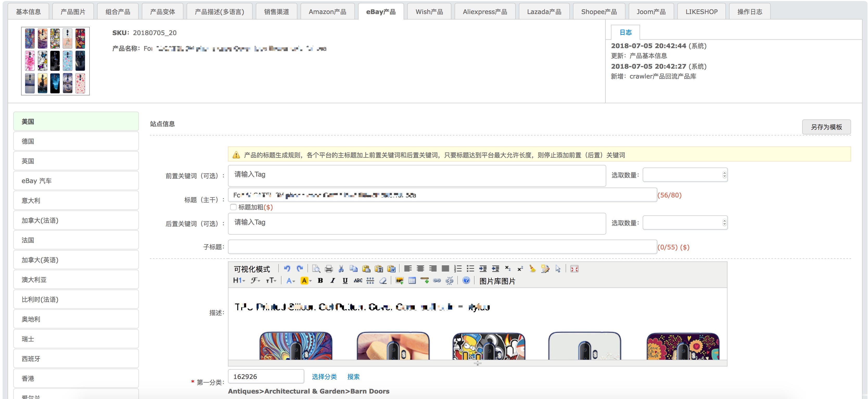Select 德国 site in the left list
868x399 pixels.
76,141
